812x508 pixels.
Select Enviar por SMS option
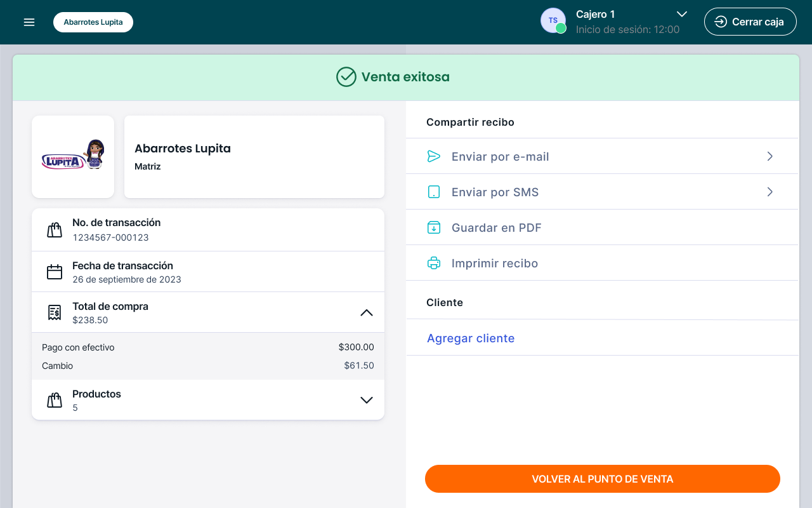pos(495,192)
